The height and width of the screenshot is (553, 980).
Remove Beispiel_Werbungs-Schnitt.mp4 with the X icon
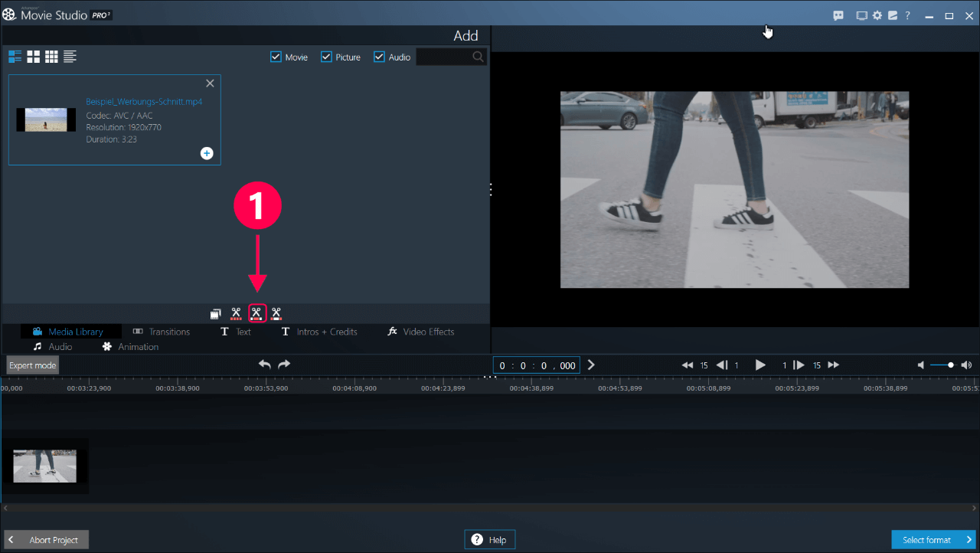[211, 83]
